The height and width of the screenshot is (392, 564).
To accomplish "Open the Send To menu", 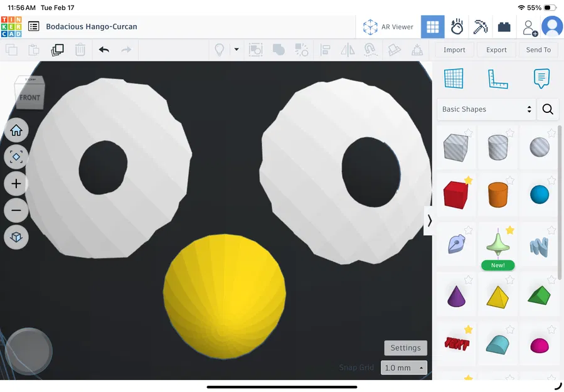I will [538, 50].
